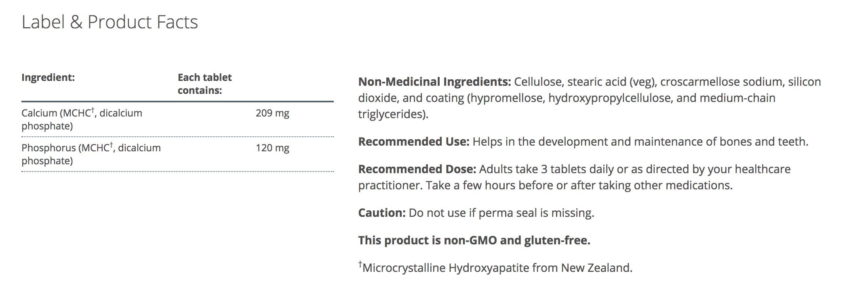868x284 pixels.
Task: Click the dagger symbol after Calcium MCHC
Action: pyautogui.click(x=93, y=110)
